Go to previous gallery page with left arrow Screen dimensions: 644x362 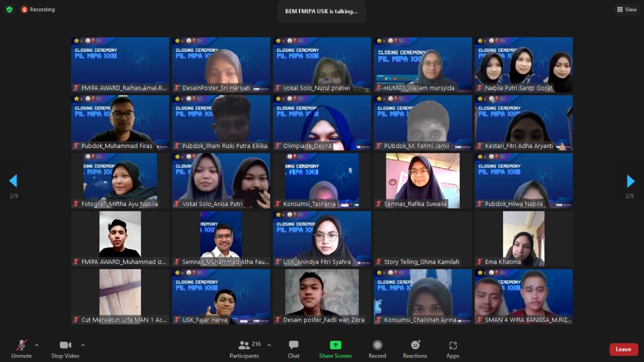click(x=13, y=181)
